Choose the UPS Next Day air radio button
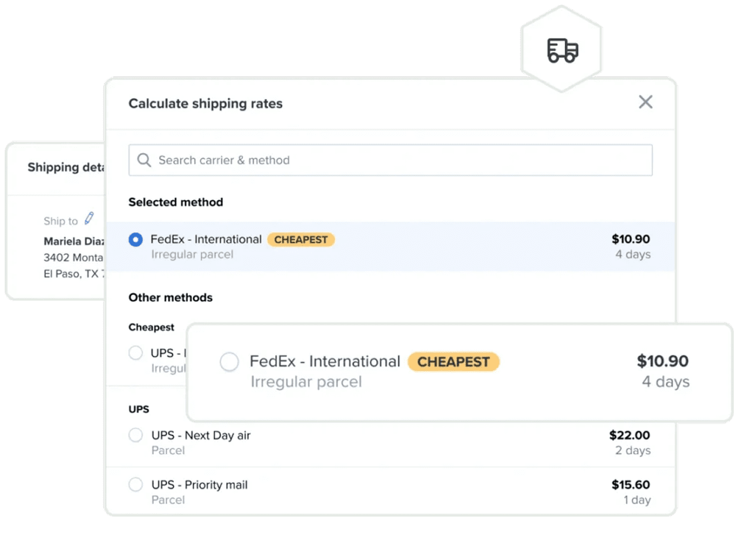Viewport: 742px width, 560px height. click(136, 436)
